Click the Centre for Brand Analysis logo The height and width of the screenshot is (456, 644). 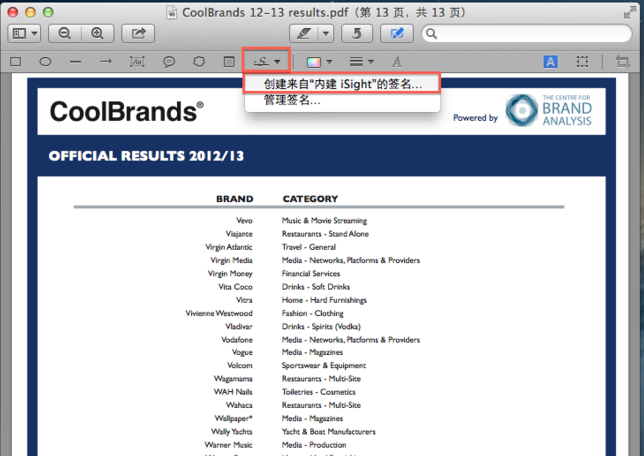click(549, 110)
